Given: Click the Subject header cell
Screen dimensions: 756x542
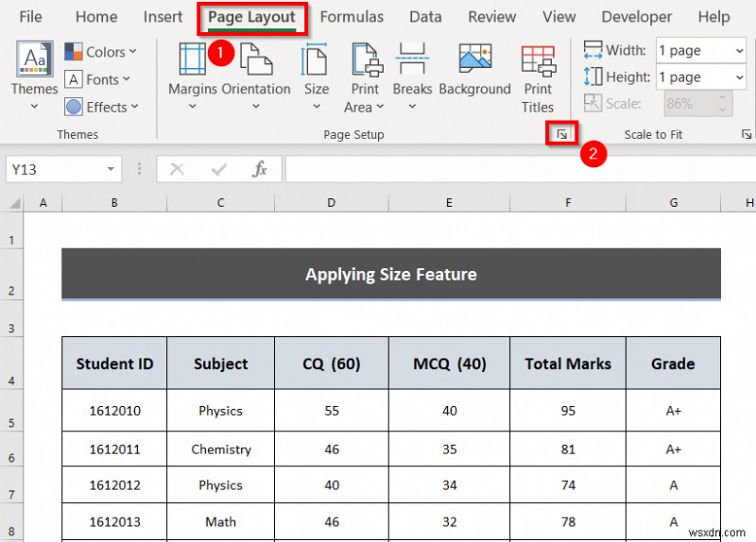Looking at the screenshot, I should pos(221,364).
